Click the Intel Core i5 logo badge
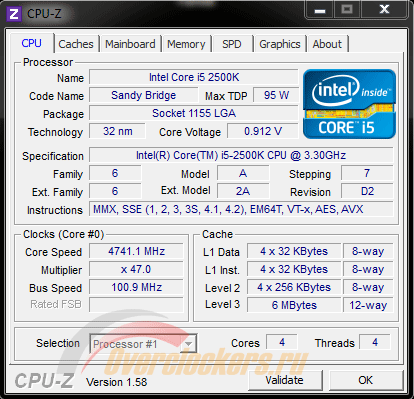This screenshot has height=399, width=414. pyautogui.click(x=349, y=104)
